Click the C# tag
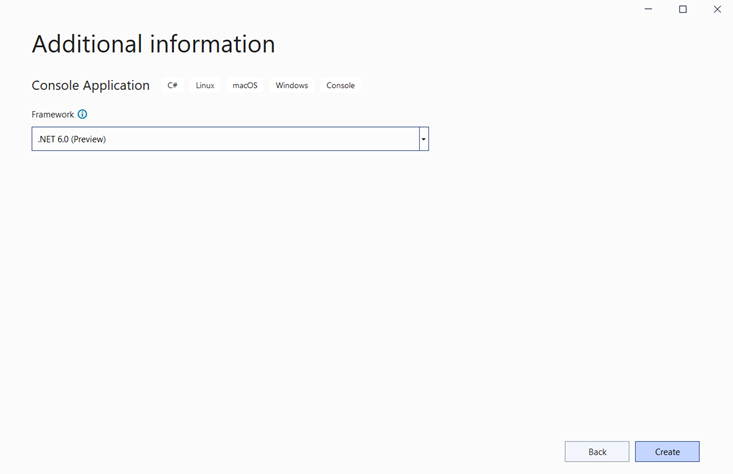The height and width of the screenshot is (474, 733). pos(172,85)
